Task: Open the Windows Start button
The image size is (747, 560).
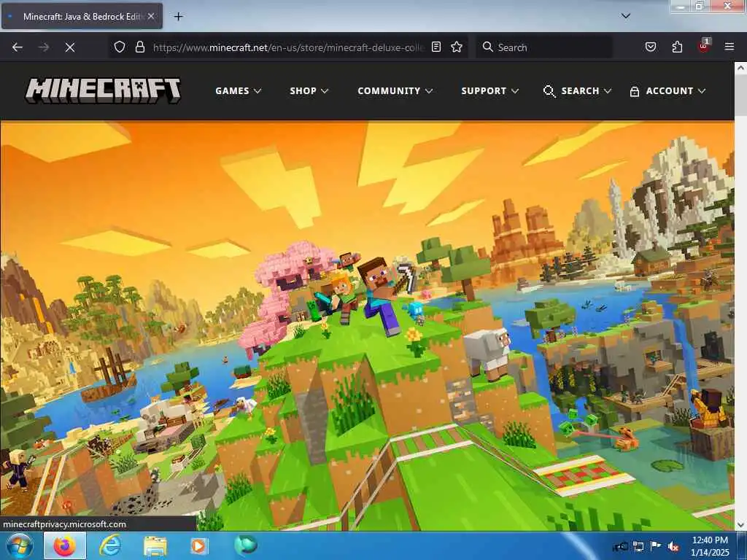Action: [20, 545]
